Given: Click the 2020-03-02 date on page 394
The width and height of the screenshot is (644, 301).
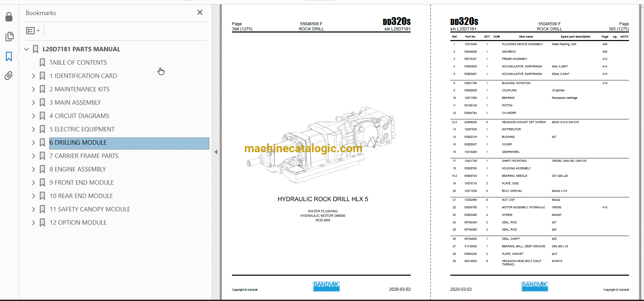Looking at the screenshot, I should (400, 289).
